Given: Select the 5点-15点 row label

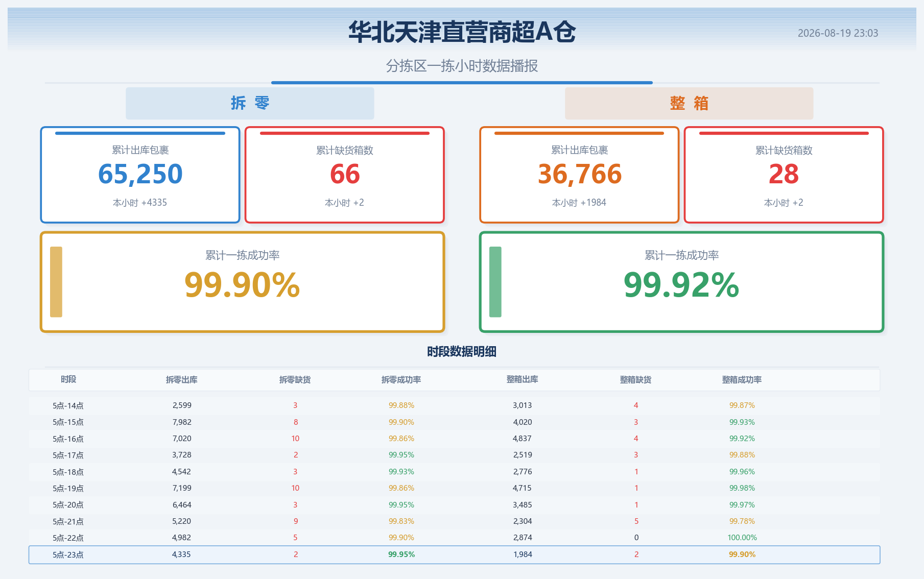Looking at the screenshot, I should click(x=68, y=422).
